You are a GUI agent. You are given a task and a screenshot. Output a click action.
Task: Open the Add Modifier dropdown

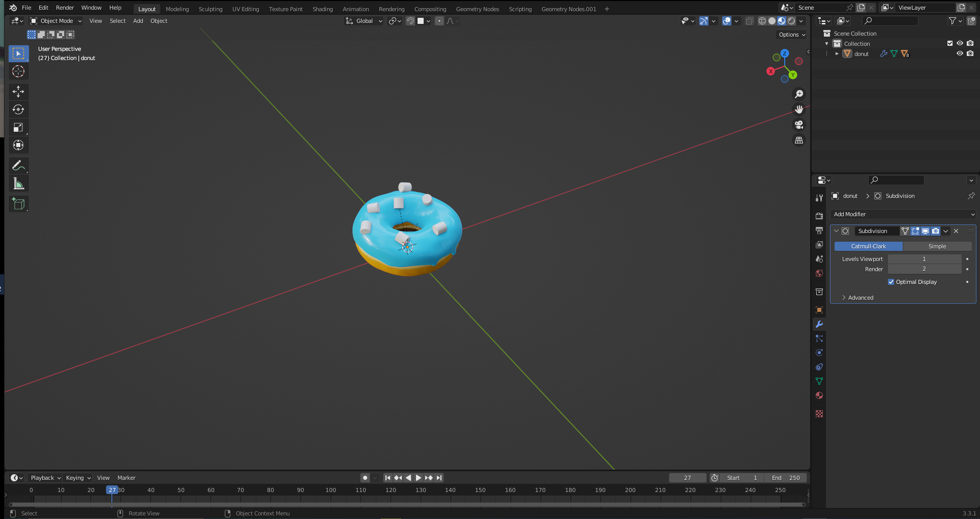903,214
